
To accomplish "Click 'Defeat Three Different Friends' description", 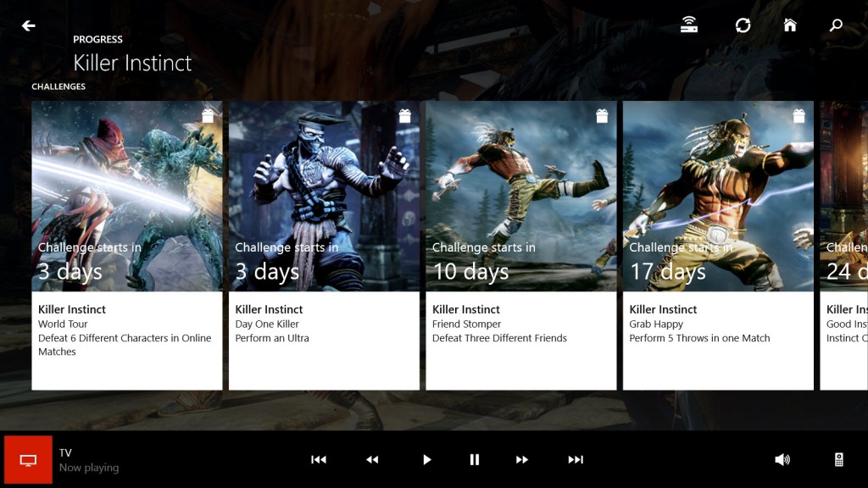I will [499, 338].
